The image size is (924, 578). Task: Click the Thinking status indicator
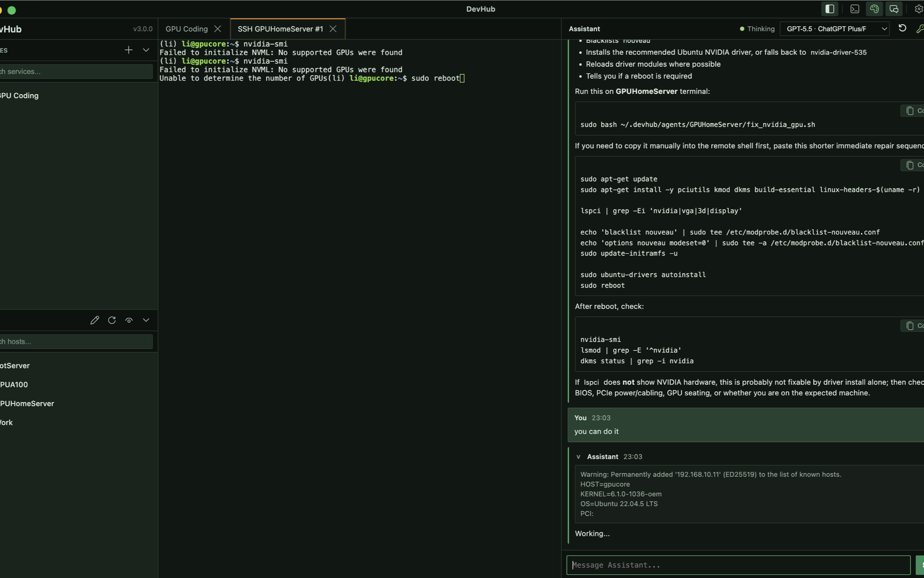(757, 29)
